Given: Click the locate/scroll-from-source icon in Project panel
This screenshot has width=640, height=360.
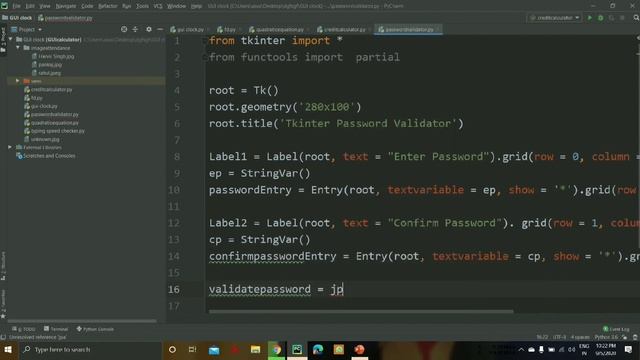Looking at the screenshot, I should (x=124, y=29).
